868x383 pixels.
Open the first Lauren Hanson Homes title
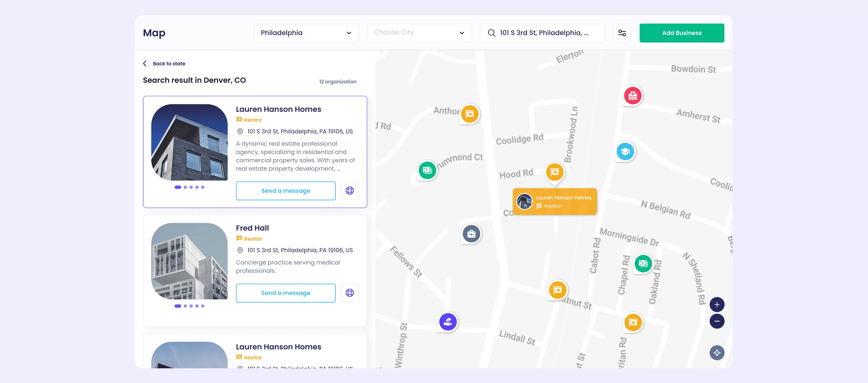click(x=278, y=109)
